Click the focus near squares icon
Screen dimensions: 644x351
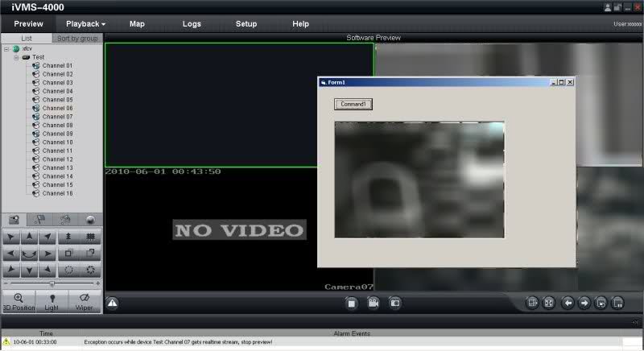[68, 254]
